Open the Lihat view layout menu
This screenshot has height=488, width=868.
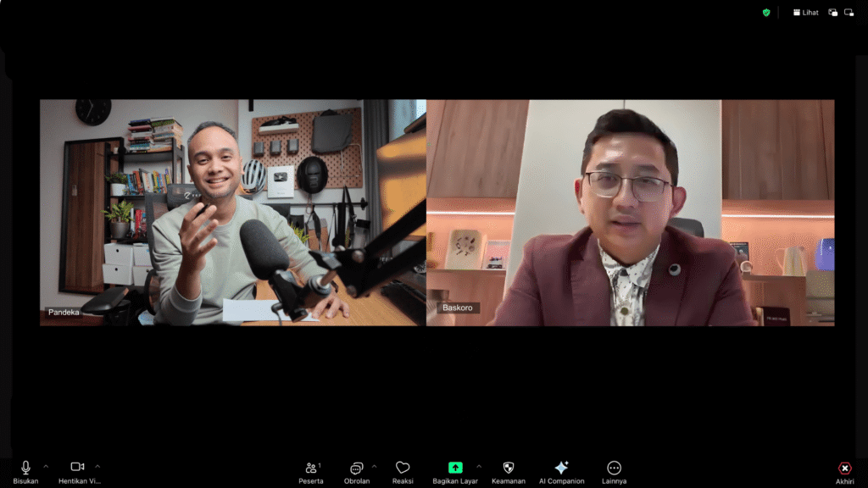[x=806, y=13]
